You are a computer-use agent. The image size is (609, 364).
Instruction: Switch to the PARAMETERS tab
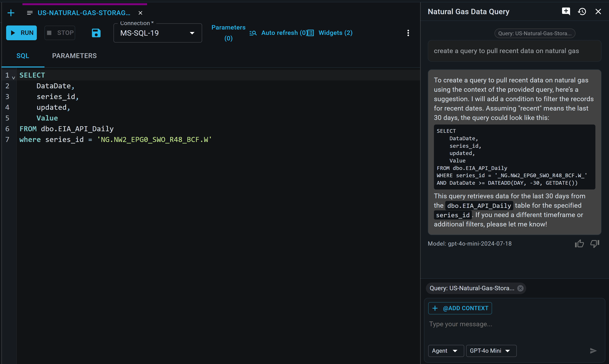[x=74, y=56]
